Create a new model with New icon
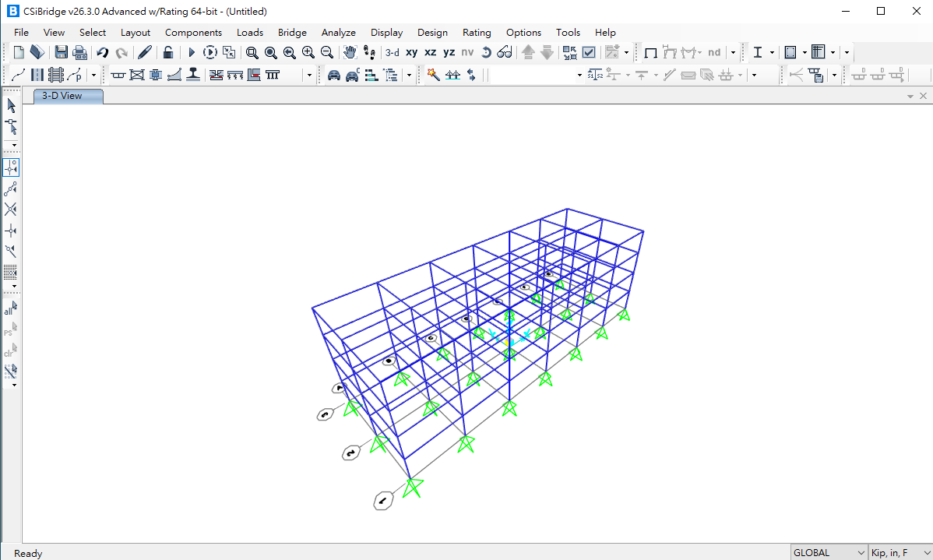This screenshot has width=933, height=560. [x=19, y=52]
